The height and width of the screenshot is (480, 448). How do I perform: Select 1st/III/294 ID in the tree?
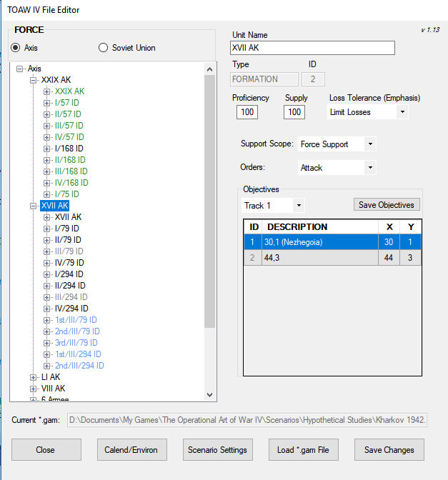coord(78,354)
